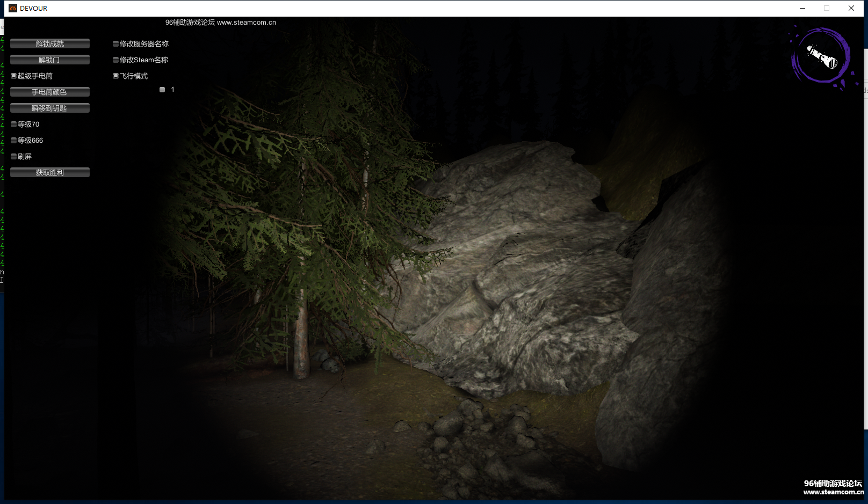Image resolution: width=868 pixels, height=504 pixels.
Task: Toggle the 超级手电筒 checkbox
Action: tap(14, 76)
